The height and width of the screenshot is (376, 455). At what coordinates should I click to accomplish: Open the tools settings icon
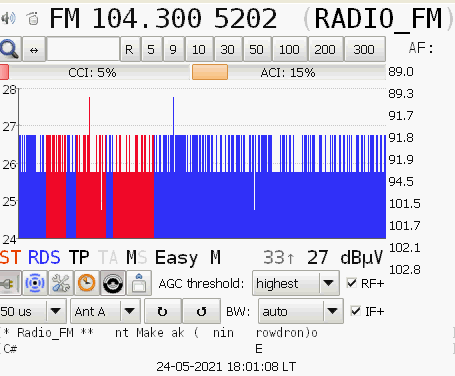point(61,283)
